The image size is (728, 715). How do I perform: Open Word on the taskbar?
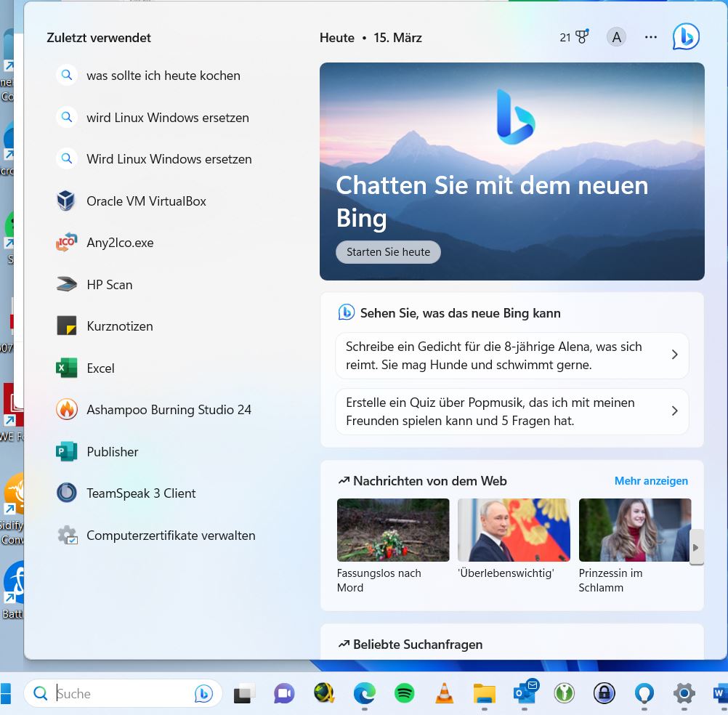[721, 694]
